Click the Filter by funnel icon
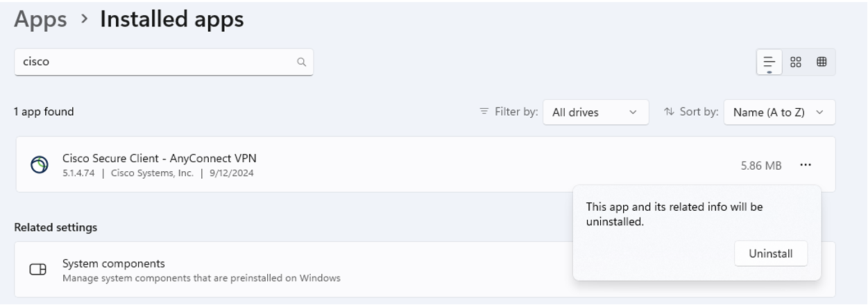This screenshot has width=868, height=305. [484, 112]
